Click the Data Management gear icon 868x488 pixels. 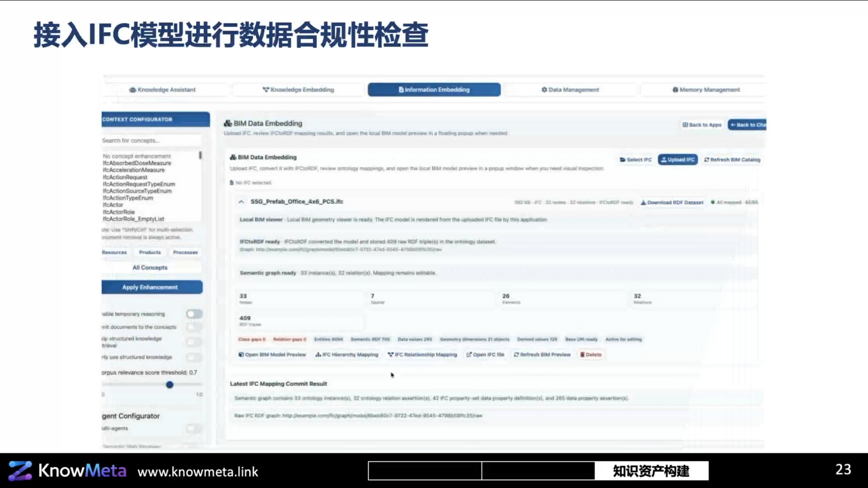click(544, 90)
